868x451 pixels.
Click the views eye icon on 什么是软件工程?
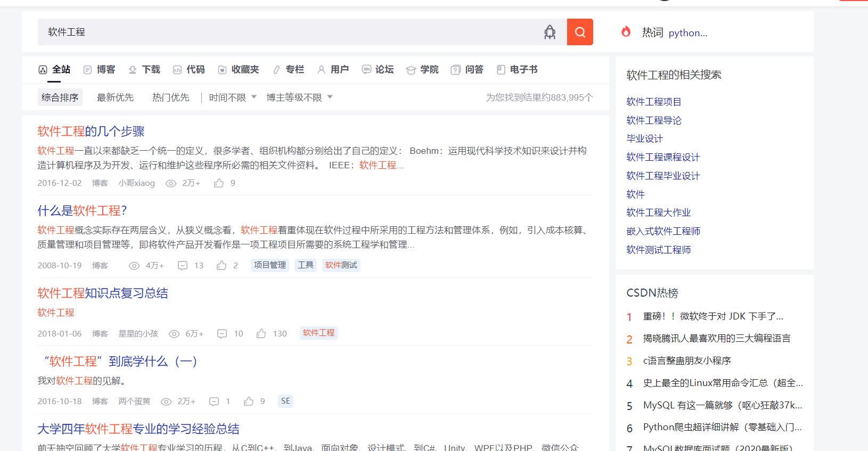pos(134,266)
